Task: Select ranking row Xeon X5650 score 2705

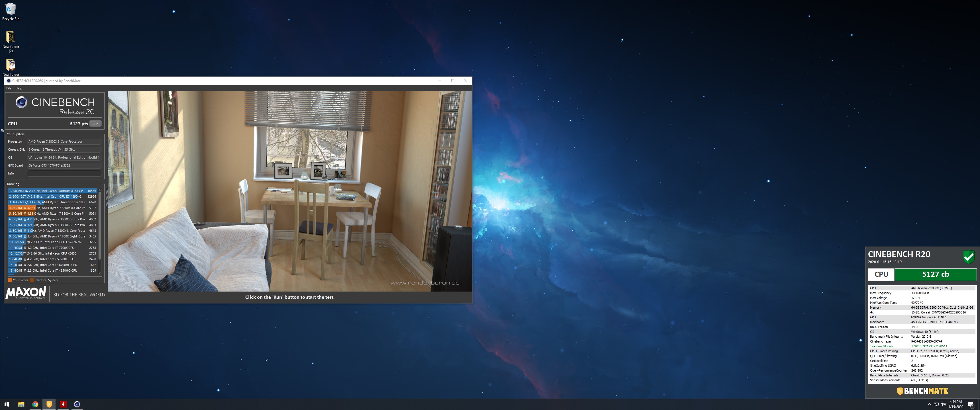Action: point(52,254)
